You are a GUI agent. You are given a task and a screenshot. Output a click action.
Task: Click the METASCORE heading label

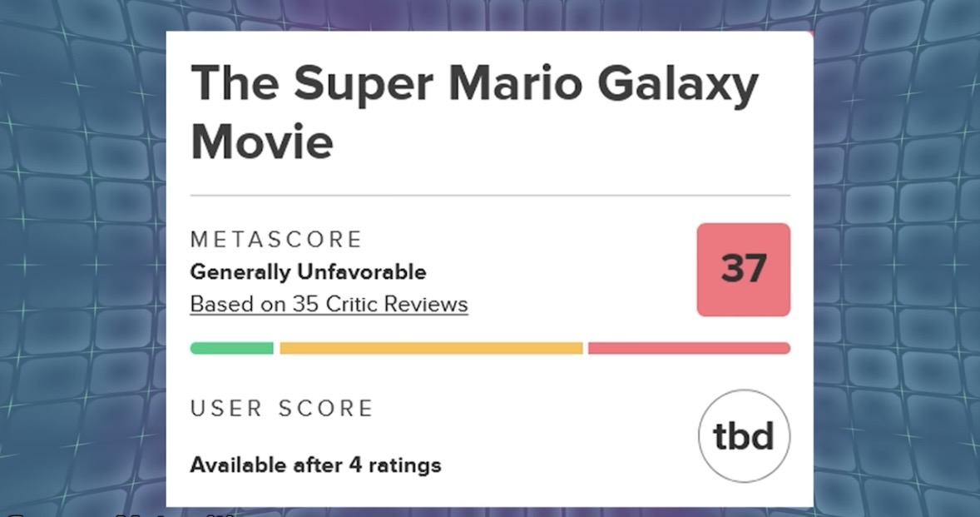tap(276, 240)
